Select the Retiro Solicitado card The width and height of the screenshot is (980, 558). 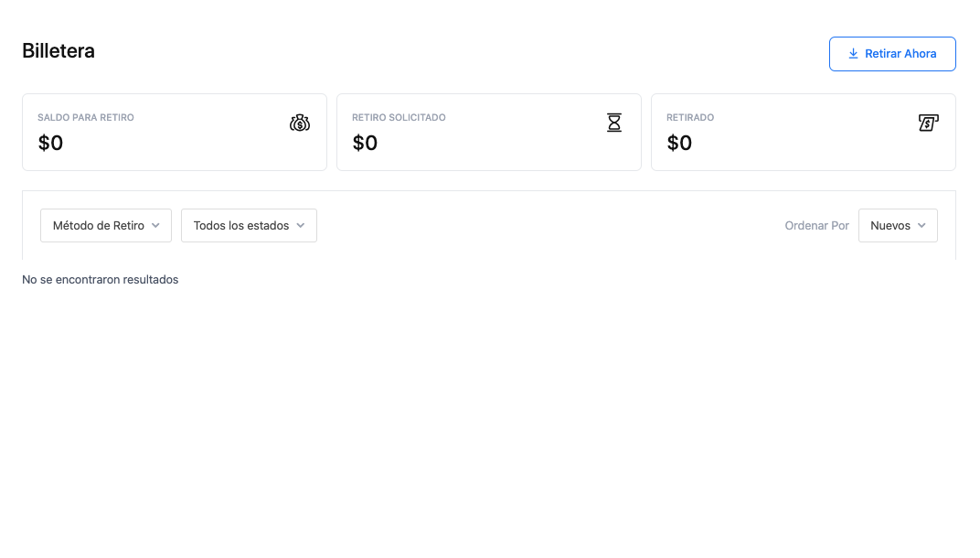[x=489, y=132]
